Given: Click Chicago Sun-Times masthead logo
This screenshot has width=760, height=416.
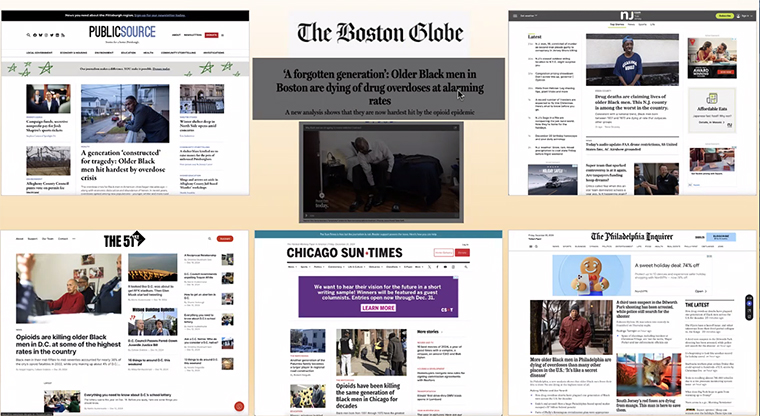Looking at the screenshot, I should (x=345, y=253).
